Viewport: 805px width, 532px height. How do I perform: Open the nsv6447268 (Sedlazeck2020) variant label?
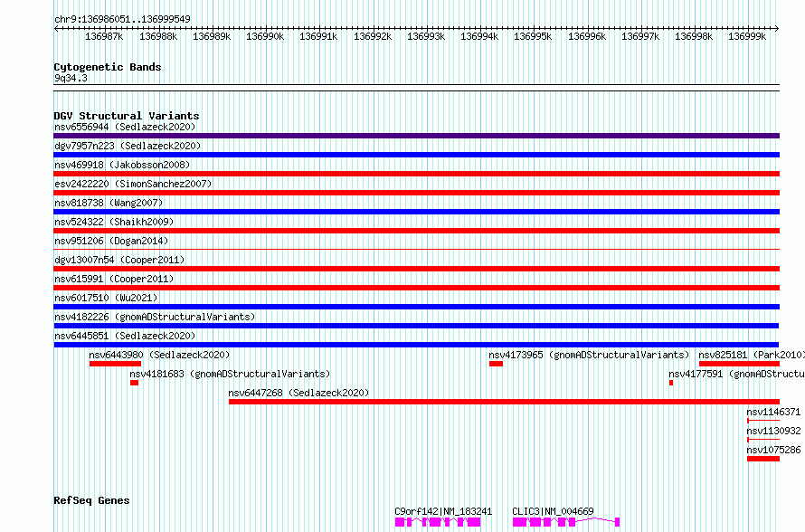click(298, 393)
